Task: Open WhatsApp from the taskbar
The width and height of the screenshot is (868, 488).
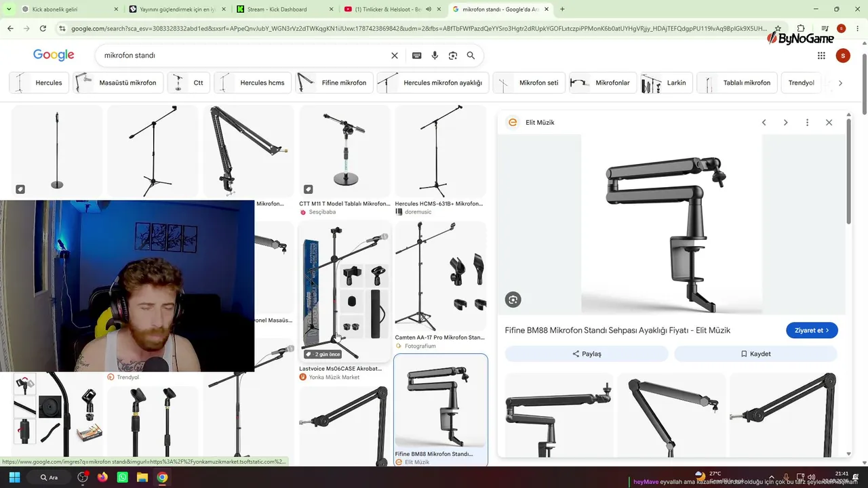Action: [123, 477]
